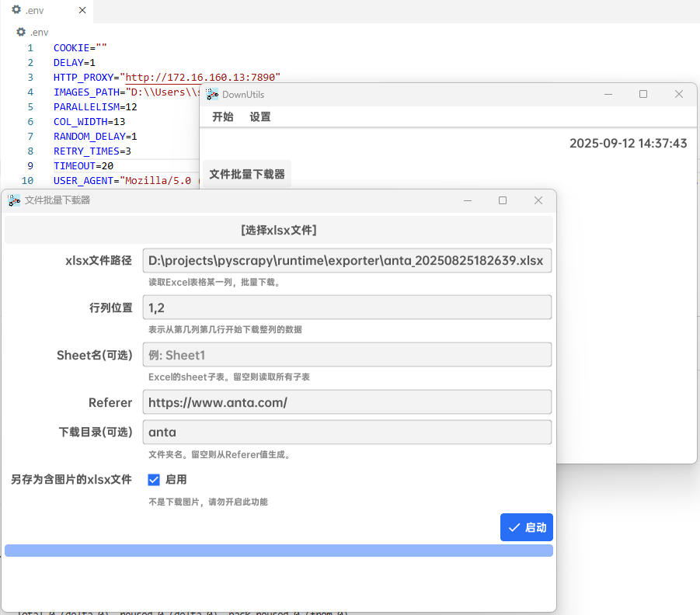Click the 文件夹名 hint text
Screen dimensions: 700x615
click(x=219, y=455)
